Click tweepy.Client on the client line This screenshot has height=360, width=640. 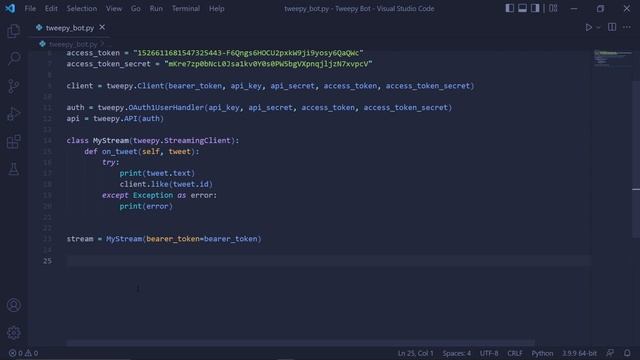click(135, 86)
